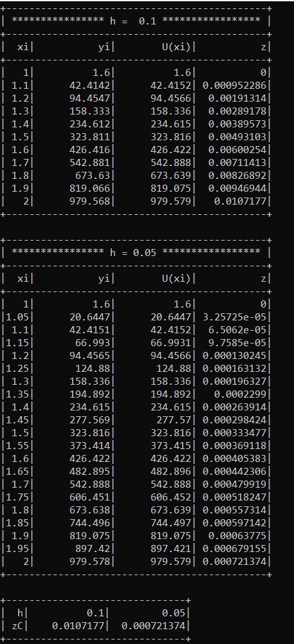Click the 'zC' label in summary table
This screenshot has width=294, height=644.
[x=17, y=626]
